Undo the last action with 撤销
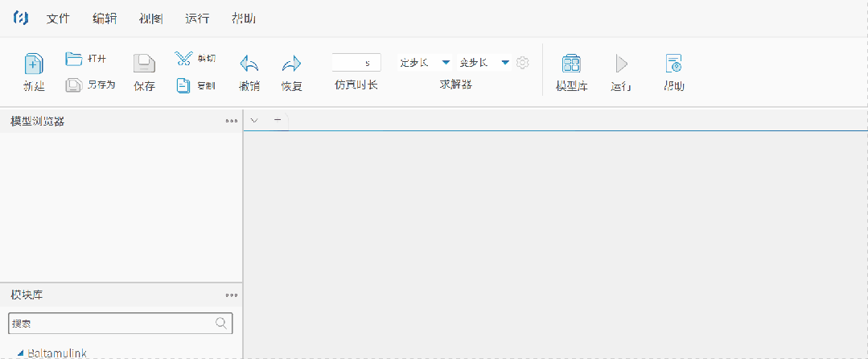868x359 pixels. pyautogui.click(x=249, y=64)
